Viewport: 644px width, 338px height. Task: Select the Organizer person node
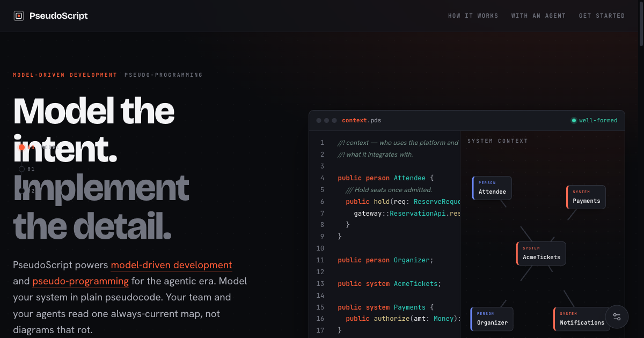492,319
